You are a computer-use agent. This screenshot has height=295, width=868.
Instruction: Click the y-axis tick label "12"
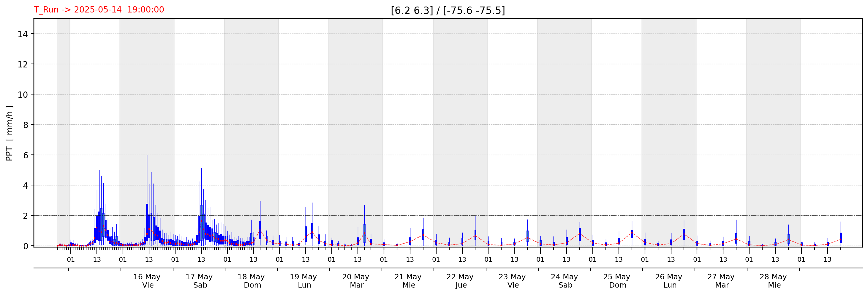(x=23, y=64)
